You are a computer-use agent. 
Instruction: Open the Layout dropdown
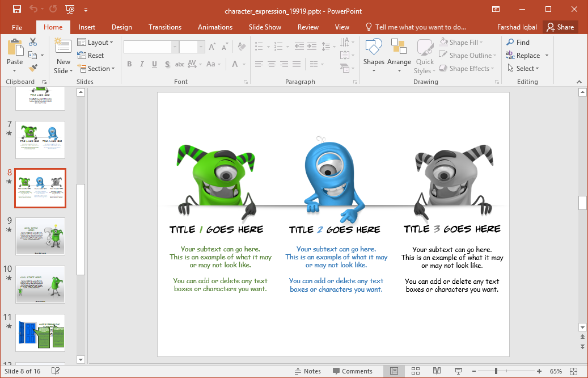tap(95, 43)
